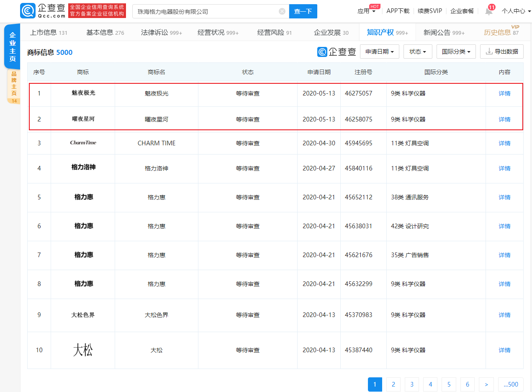
Task: Expand the 状态 filter dropdown
Action: point(418,52)
